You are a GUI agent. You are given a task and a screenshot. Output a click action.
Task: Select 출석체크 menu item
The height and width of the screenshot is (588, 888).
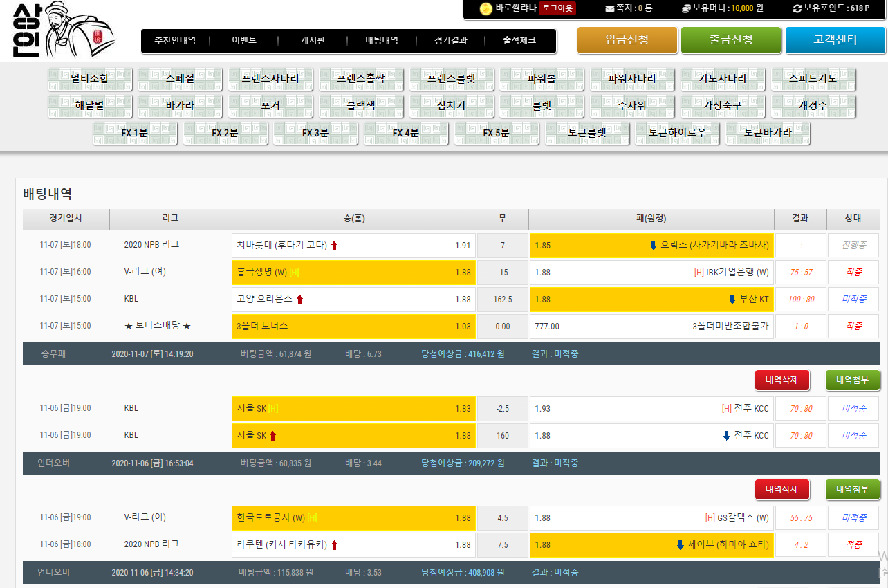coord(519,41)
